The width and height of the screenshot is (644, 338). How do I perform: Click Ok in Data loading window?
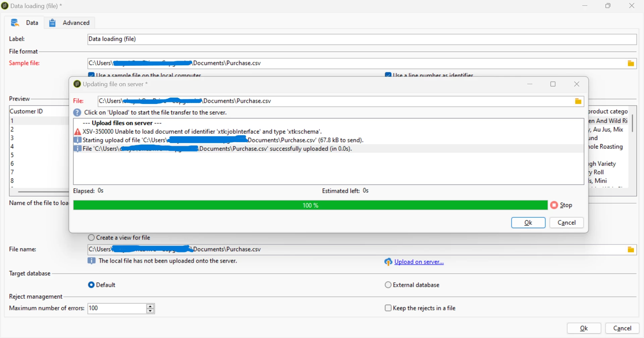point(584,328)
